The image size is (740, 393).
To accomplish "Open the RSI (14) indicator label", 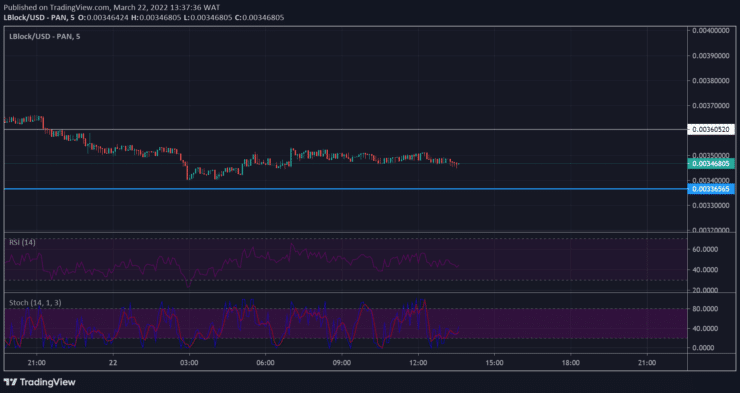I will coord(22,242).
